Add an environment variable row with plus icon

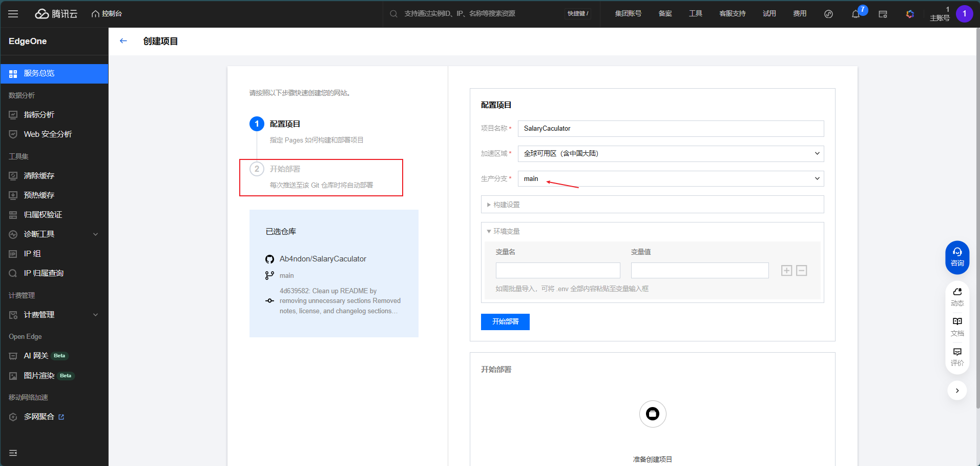pos(786,271)
